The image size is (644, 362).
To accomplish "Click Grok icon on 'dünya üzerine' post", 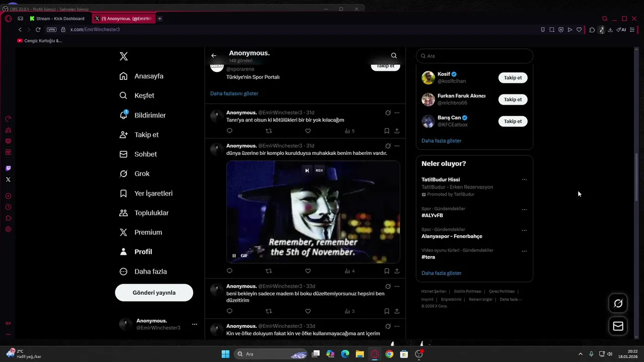I will [388, 146].
